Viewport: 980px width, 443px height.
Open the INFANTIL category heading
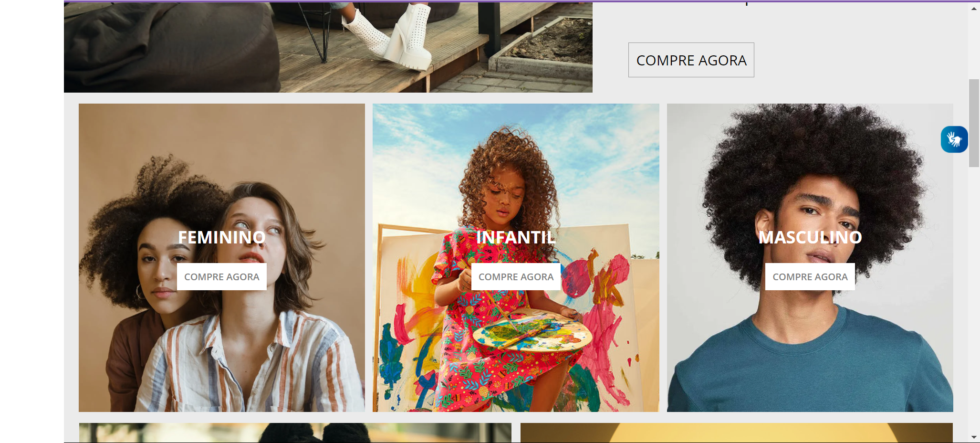516,237
